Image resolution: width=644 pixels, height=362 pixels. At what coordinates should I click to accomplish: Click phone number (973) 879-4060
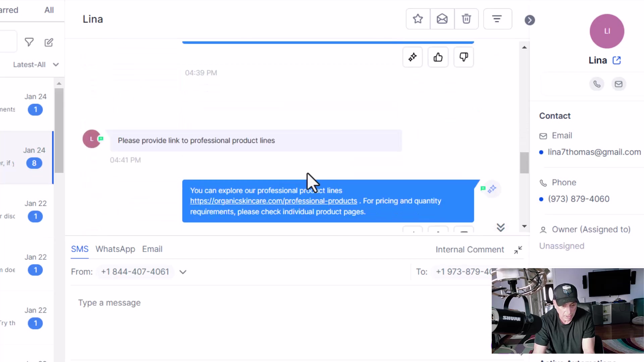[x=579, y=199]
